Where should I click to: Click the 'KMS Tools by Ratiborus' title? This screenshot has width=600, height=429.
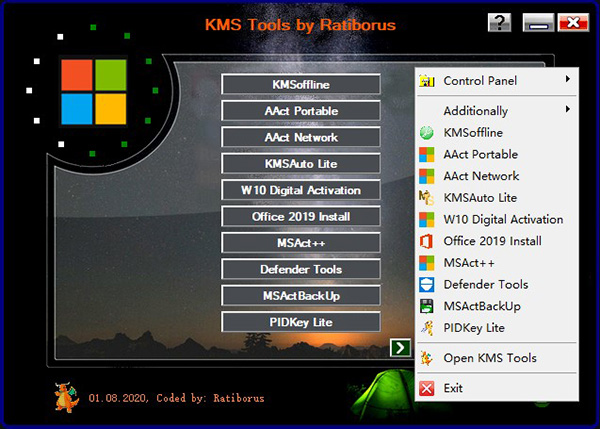300,25
